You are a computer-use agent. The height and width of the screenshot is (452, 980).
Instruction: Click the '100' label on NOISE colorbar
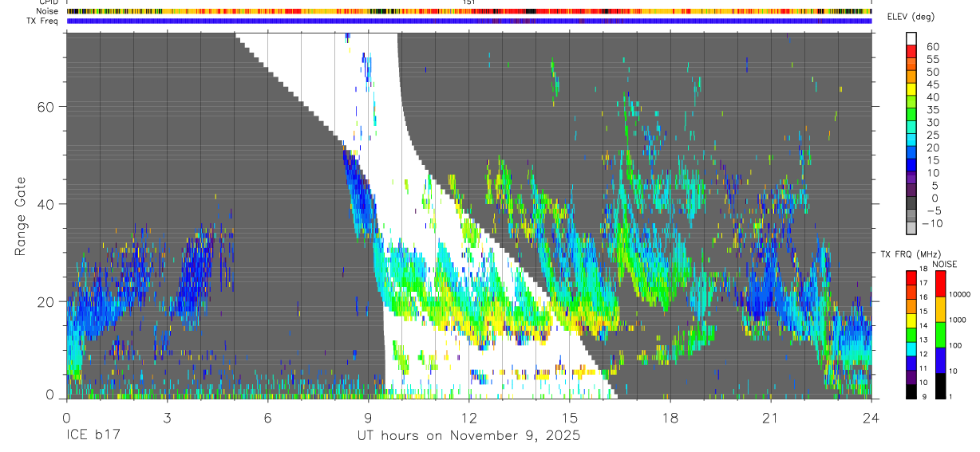coord(955,345)
